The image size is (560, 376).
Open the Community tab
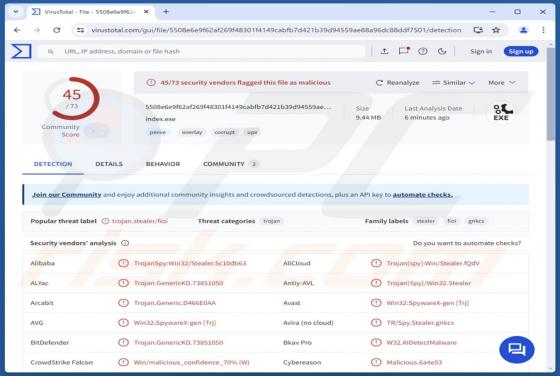tap(230, 164)
